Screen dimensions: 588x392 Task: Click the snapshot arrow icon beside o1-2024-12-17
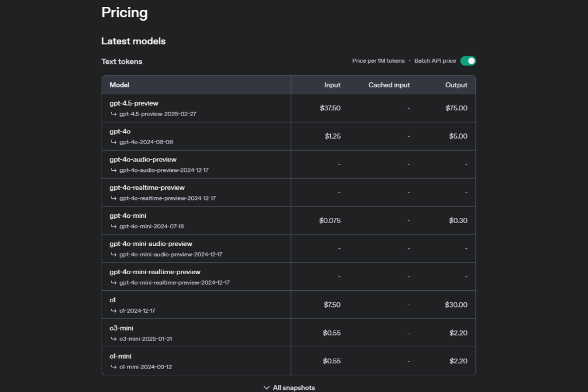pos(113,311)
